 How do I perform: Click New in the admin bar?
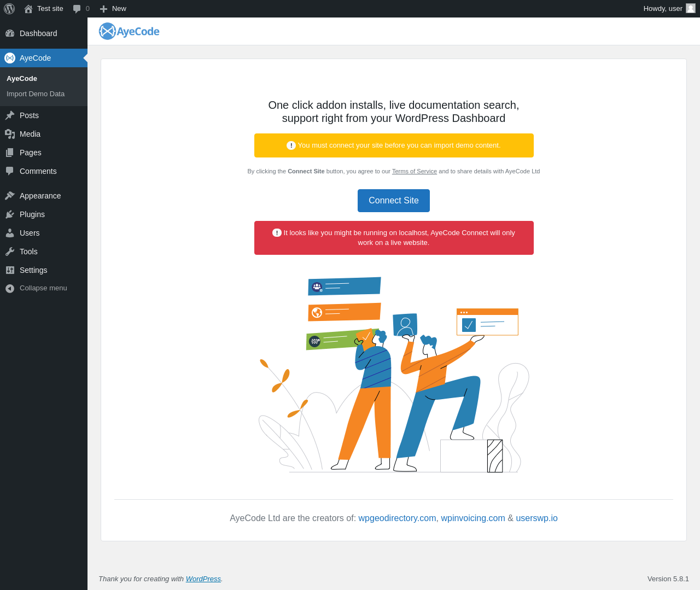(x=119, y=9)
